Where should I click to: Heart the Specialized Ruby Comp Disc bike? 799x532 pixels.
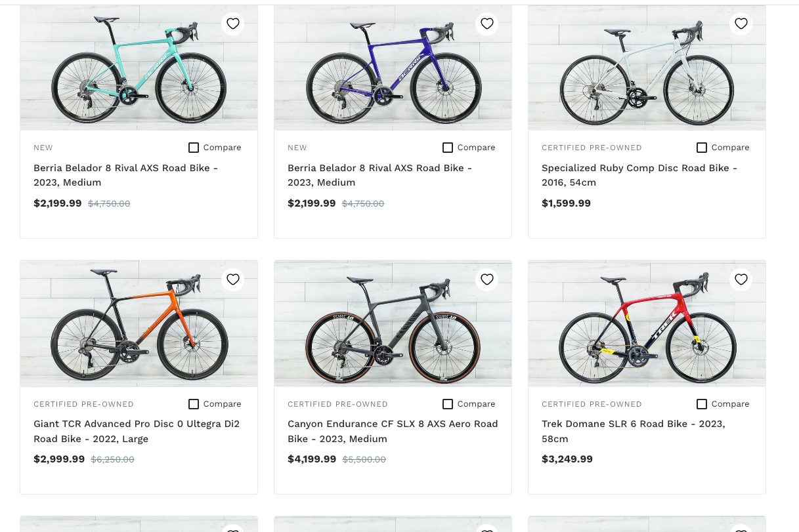coord(741,24)
